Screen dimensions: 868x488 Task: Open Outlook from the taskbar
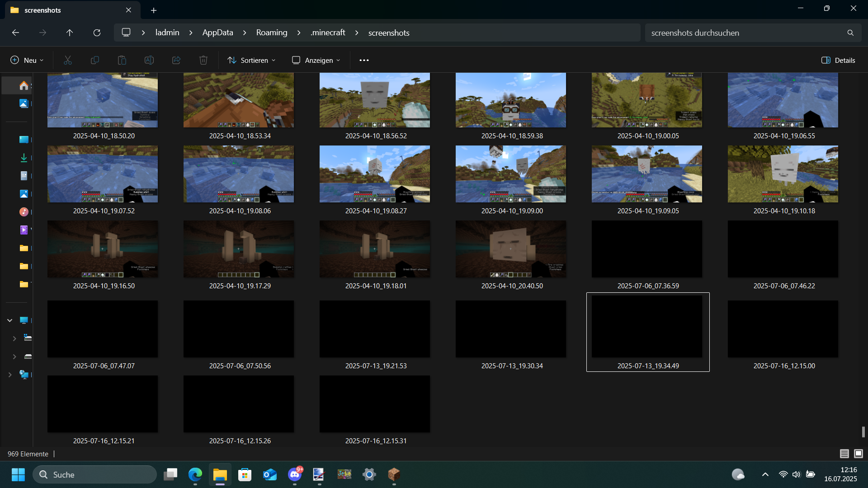tap(270, 474)
